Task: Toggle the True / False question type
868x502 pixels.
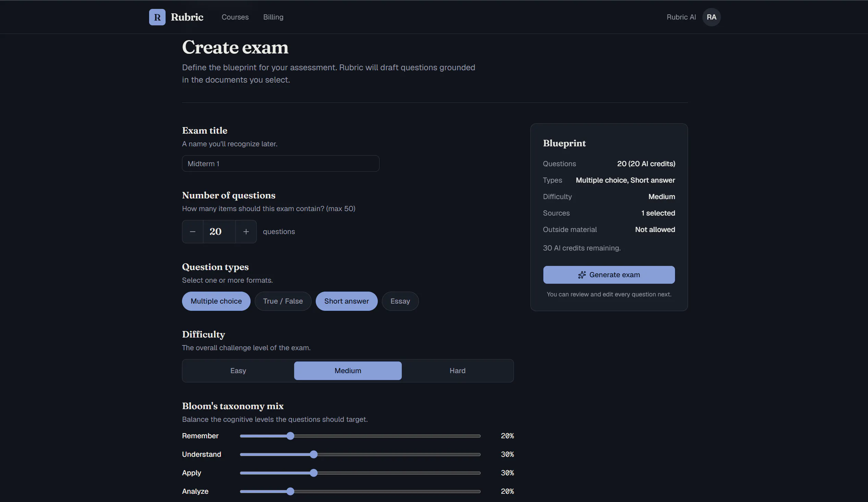Action: pos(283,301)
